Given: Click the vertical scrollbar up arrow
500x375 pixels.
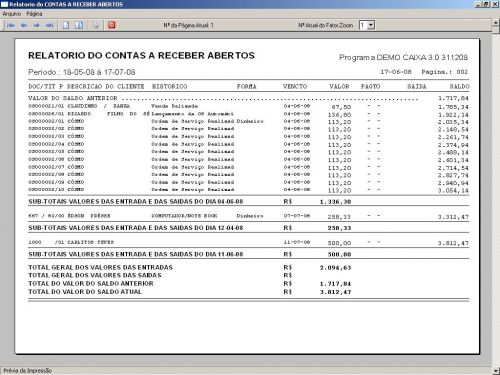Looking at the screenshot, I should [x=496, y=23].
